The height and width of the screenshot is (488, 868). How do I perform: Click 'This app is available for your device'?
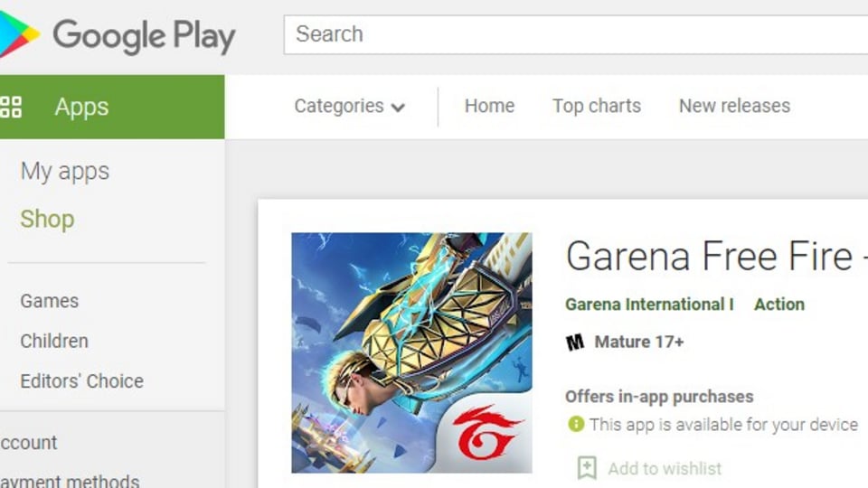[723, 425]
